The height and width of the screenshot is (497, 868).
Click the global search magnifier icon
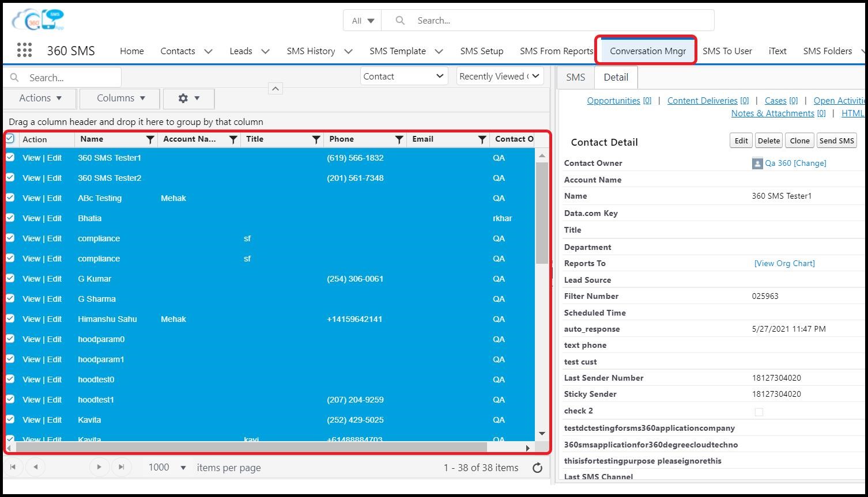[x=400, y=20]
